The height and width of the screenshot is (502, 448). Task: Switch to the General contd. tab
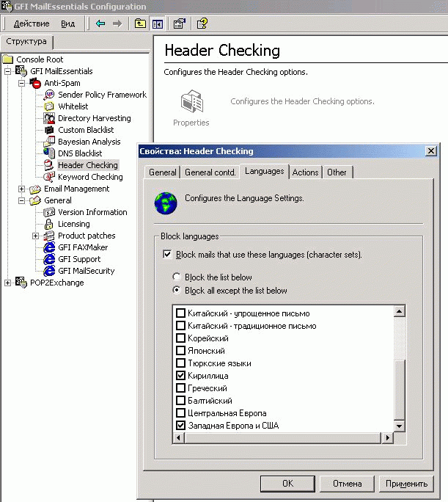(x=210, y=172)
